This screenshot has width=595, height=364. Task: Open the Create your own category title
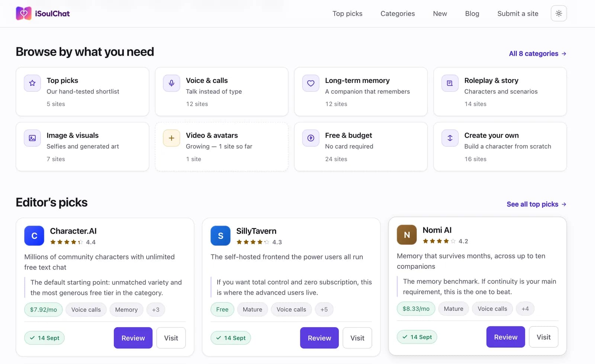[x=492, y=135]
